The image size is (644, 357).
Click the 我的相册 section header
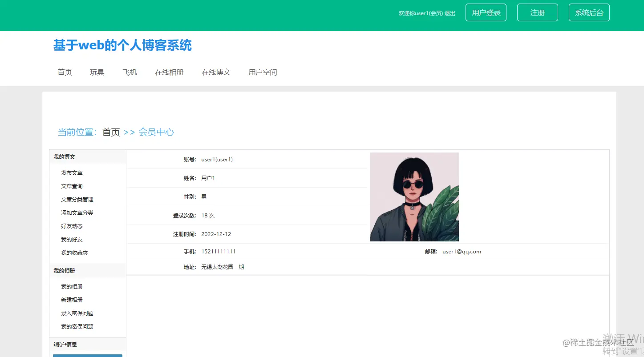coord(88,271)
